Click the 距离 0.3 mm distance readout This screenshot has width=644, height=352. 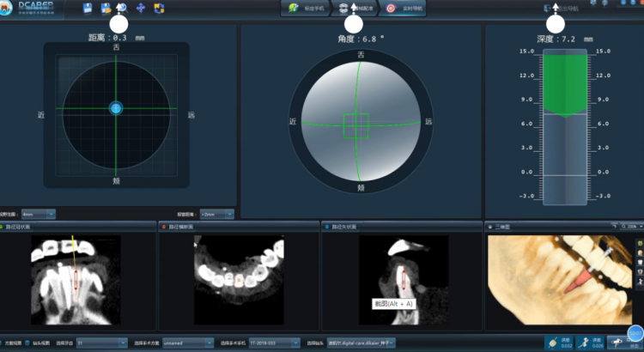coord(117,38)
